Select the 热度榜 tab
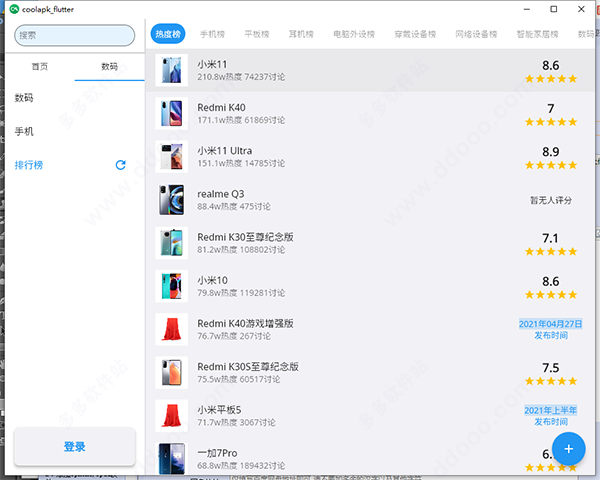Screen dimensions: 600x480 coord(168,34)
